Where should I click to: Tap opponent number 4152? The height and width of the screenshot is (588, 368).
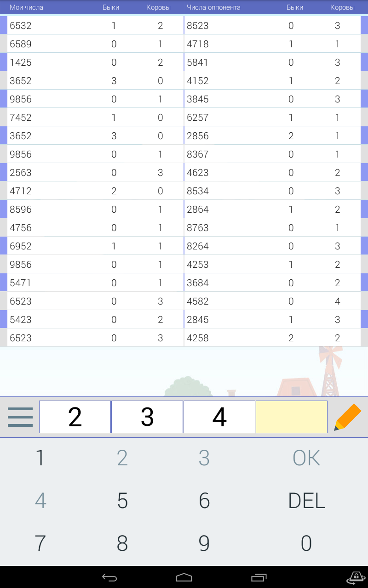click(198, 81)
